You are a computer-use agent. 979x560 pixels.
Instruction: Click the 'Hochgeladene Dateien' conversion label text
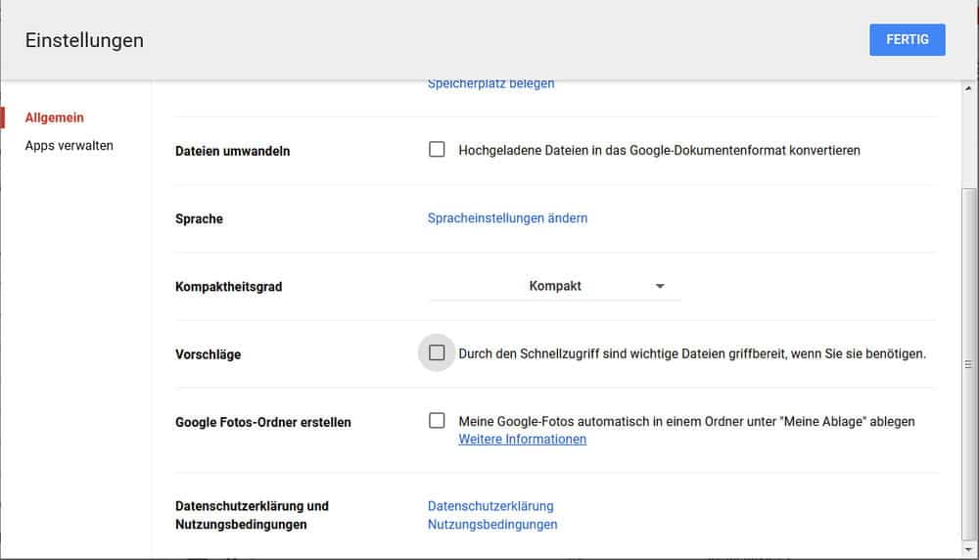pos(659,151)
